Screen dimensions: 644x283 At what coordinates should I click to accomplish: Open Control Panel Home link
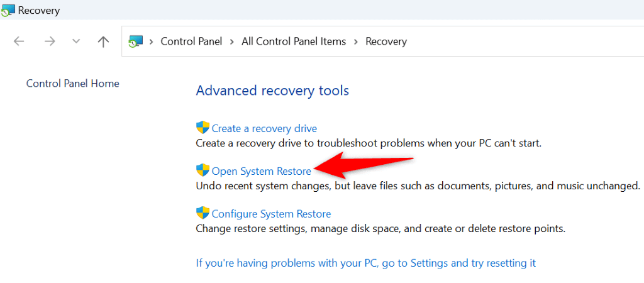[72, 83]
